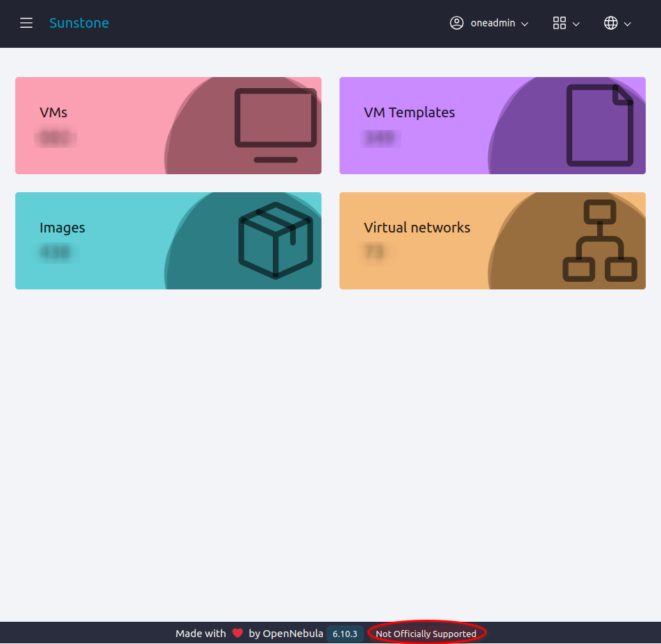
Task: Open the oneadmin user dropdown
Action: point(489,23)
